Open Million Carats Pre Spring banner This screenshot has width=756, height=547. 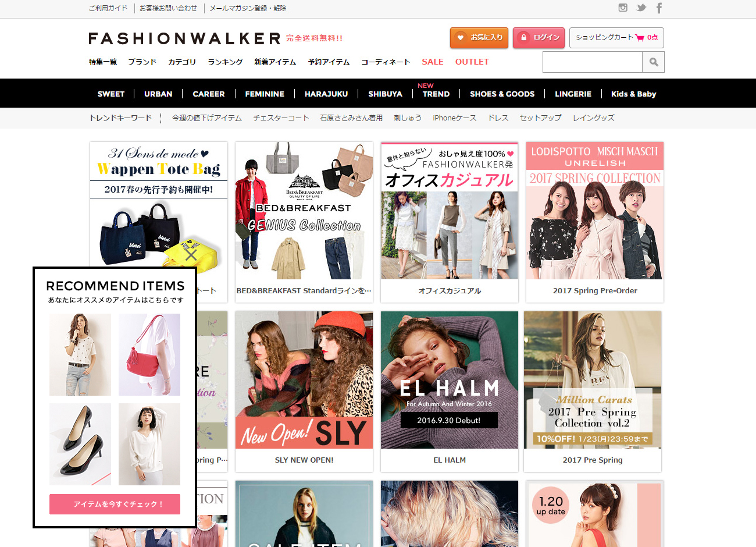pos(593,380)
